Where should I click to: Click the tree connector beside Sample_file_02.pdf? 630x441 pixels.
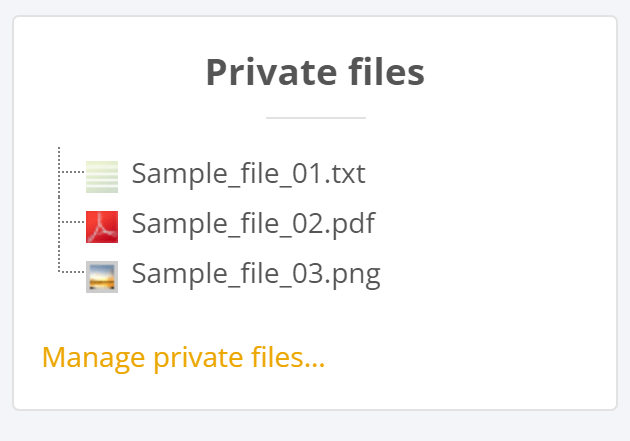pyautogui.click(x=71, y=222)
